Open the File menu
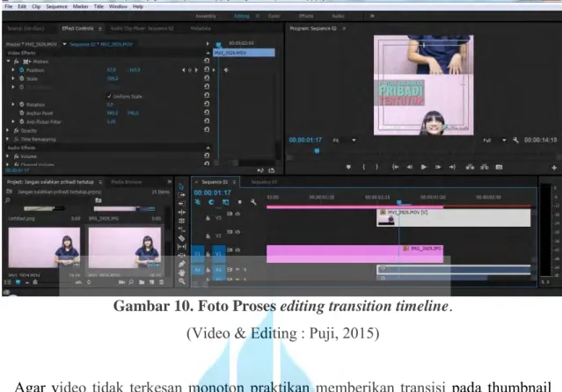Image resolution: width=562 pixels, height=392 pixels. [9, 6]
